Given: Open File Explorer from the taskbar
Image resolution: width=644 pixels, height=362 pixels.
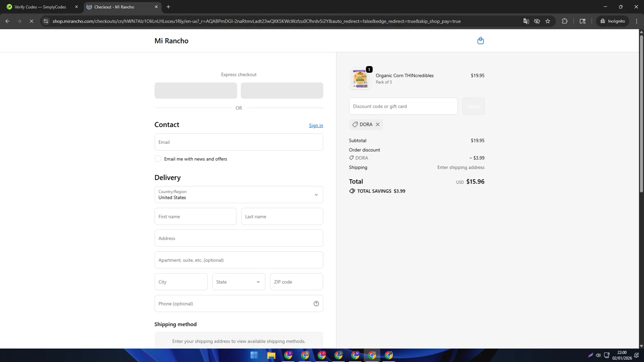Looking at the screenshot, I should tap(271, 355).
